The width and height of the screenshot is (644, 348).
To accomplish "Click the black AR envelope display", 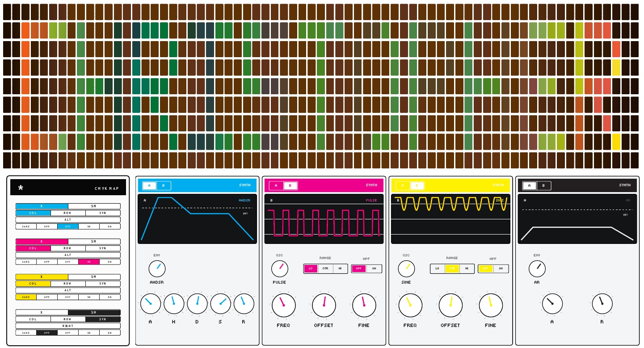I will 577,219.
